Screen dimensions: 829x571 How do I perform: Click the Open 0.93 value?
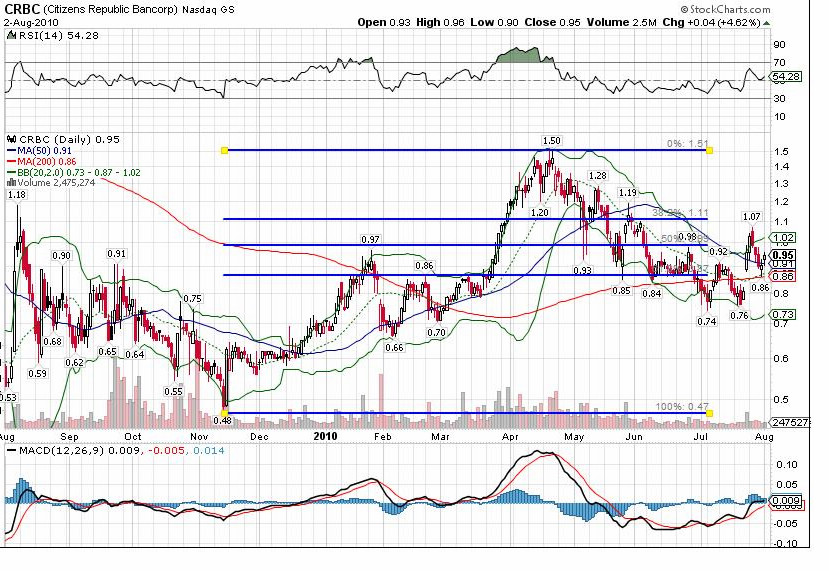pyautogui.click(x=384, y=22)
